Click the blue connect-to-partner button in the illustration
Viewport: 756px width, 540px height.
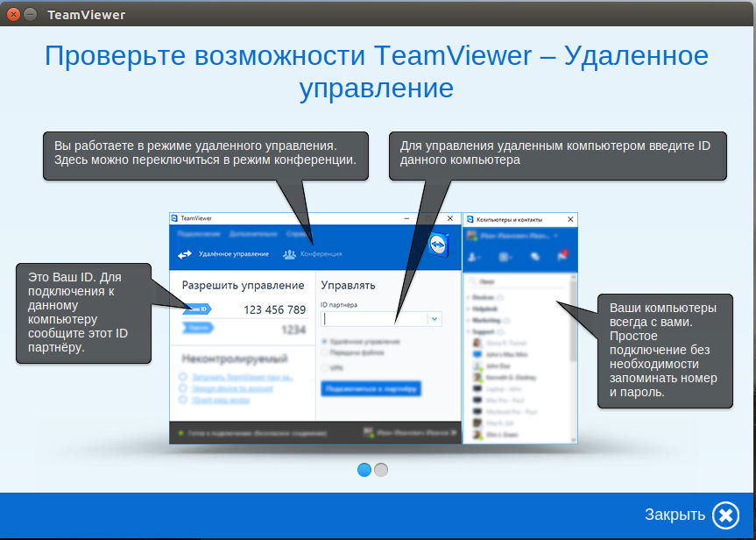371,388
